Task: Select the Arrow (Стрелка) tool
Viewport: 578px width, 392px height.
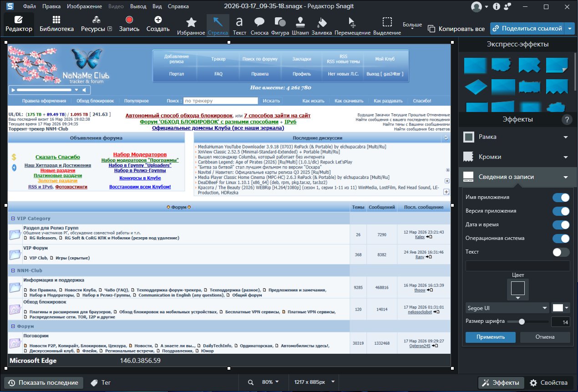Action: click(218, 25)
